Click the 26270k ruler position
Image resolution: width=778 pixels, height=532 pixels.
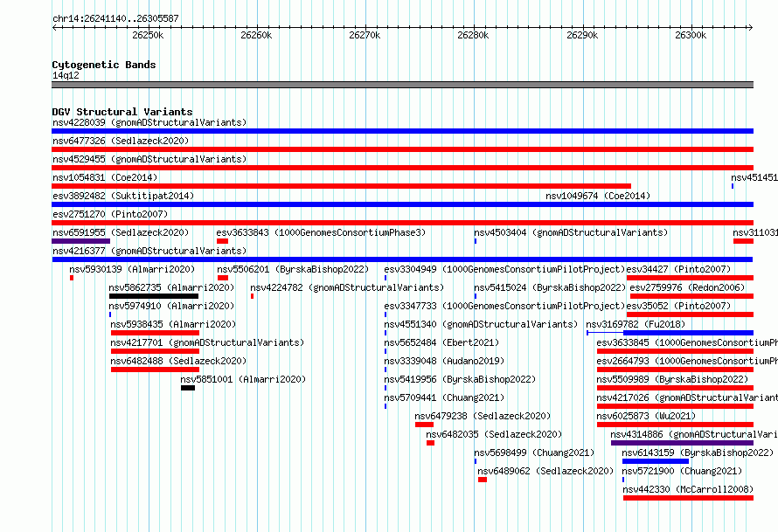click(365, 35)
